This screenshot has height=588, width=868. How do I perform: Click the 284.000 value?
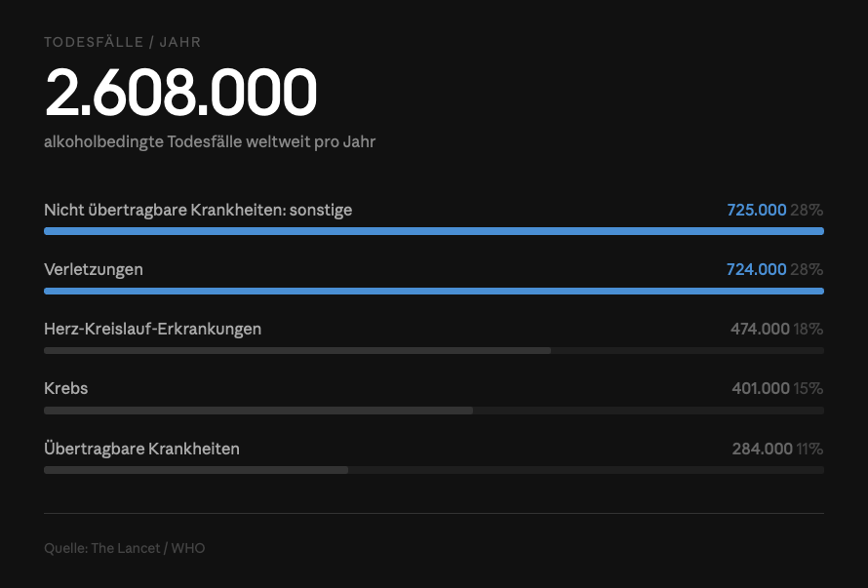(763, 449)
